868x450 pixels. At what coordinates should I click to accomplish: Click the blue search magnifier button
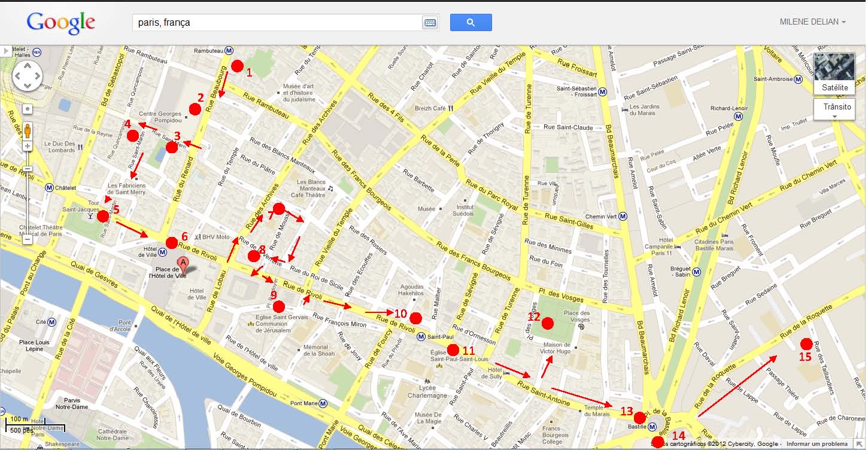point(471,23)
